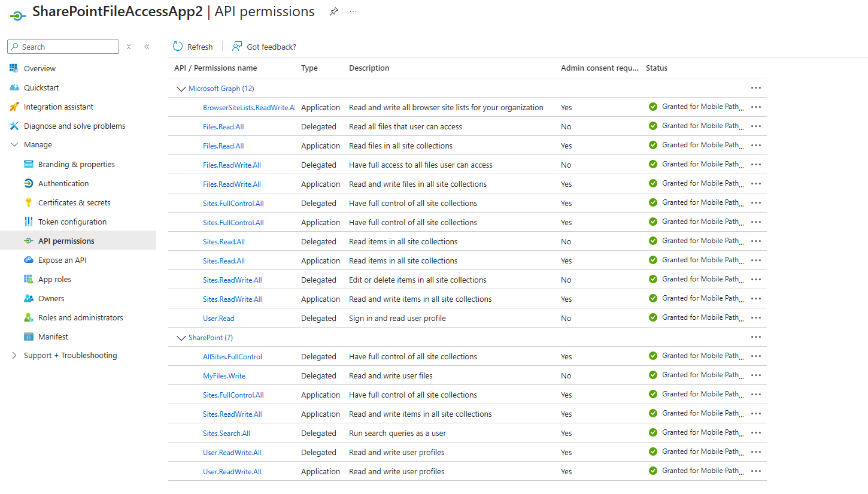The width and height of the screenshot is (868, 494).
Task: Click the Status column header
Action: (657, 68)
